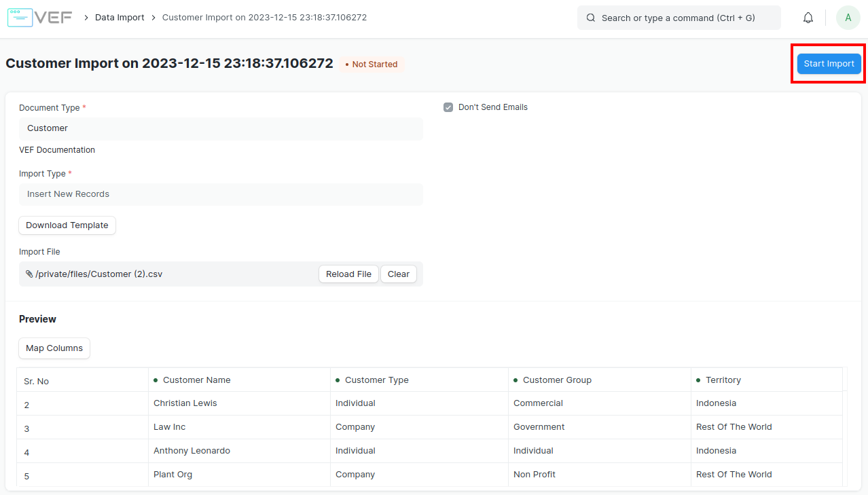Click the Non Profit customer group cell
The width and height of the screenshot is (868, 495).
point(600,475)
